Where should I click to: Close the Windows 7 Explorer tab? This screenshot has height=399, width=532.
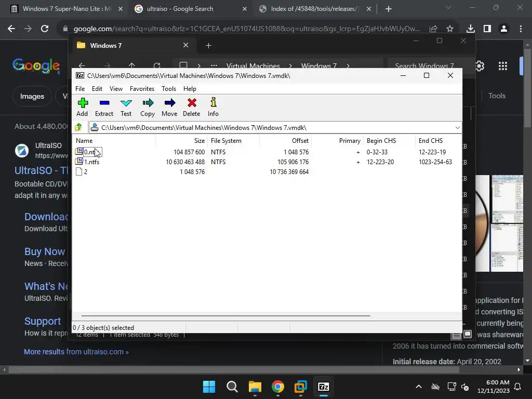pyautogui.click(x=185, y=45)
